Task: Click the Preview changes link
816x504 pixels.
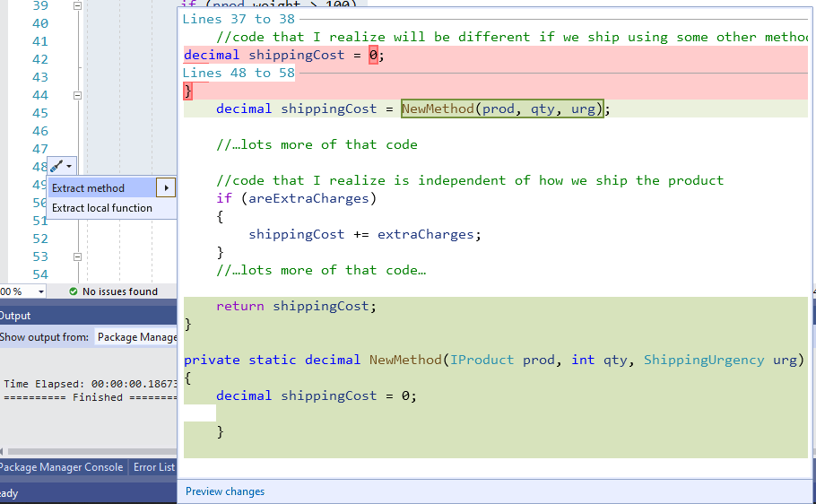Action: coord(225,491)
